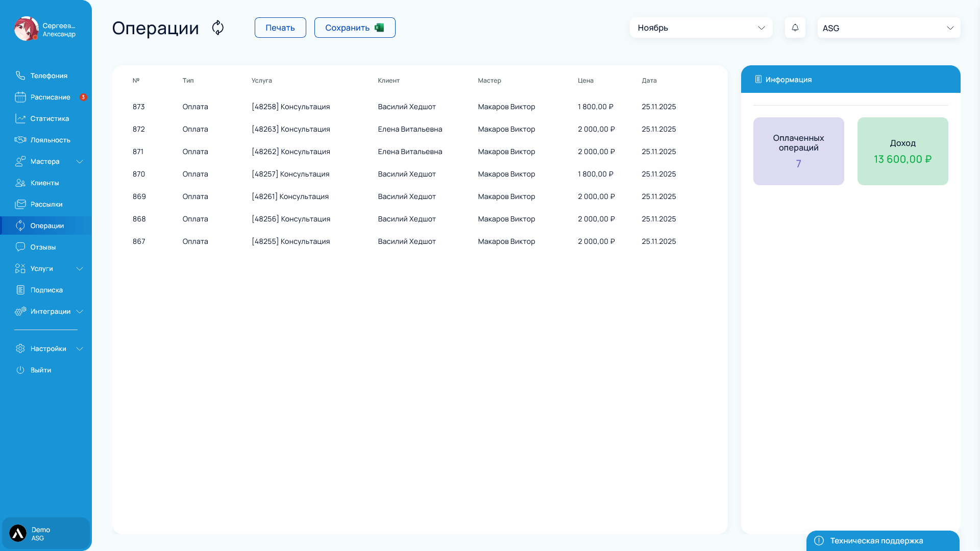Click the Рассылки envelope icon
This screenshot has height=551, width=980.
20,204
